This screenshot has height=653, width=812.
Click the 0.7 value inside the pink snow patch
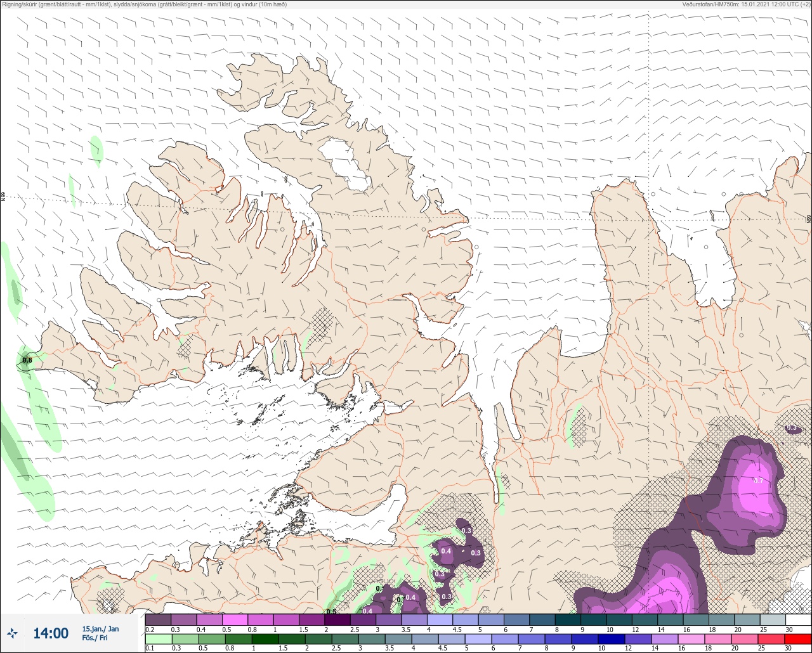coord(758,481)
